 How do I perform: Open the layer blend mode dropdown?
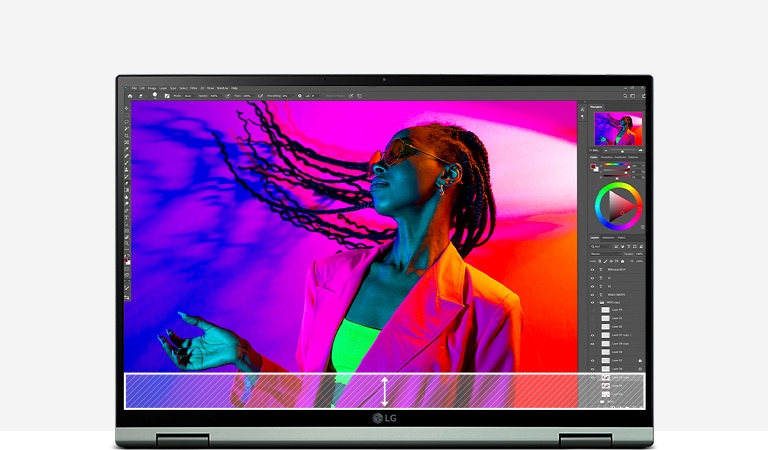tap(600, 254)
